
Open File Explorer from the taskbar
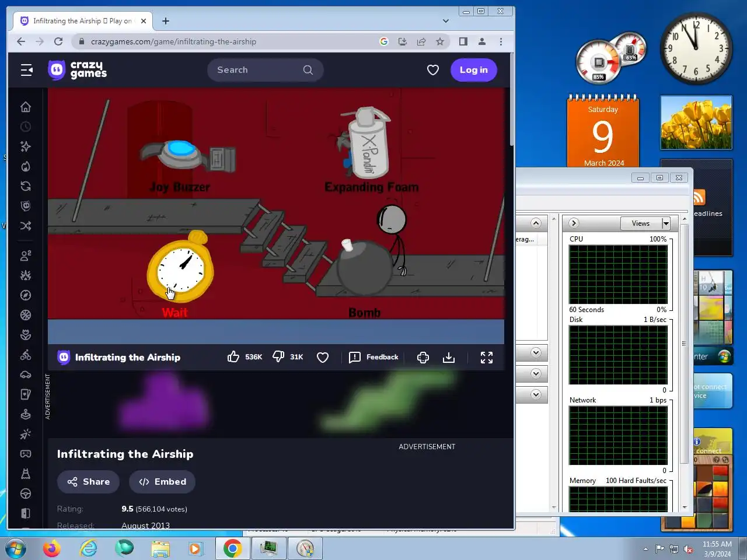point(160,549)
